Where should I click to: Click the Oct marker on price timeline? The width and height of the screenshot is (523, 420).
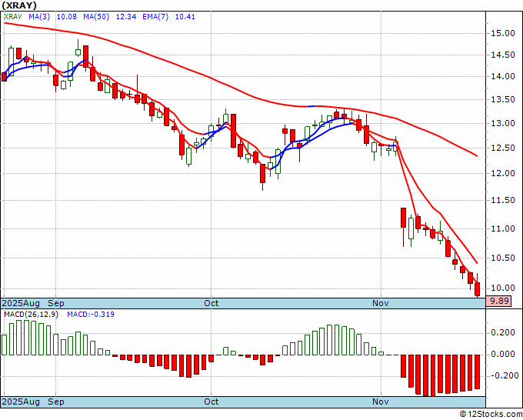point(212,303)
